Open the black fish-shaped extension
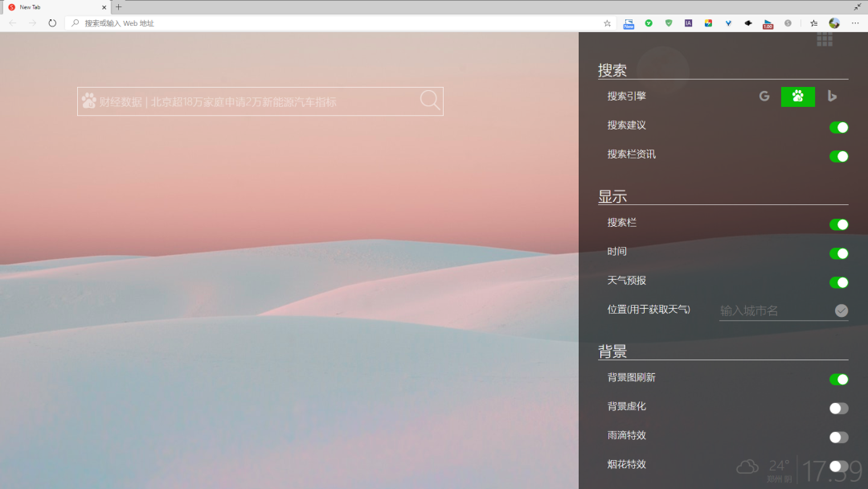 click(748, 23)
